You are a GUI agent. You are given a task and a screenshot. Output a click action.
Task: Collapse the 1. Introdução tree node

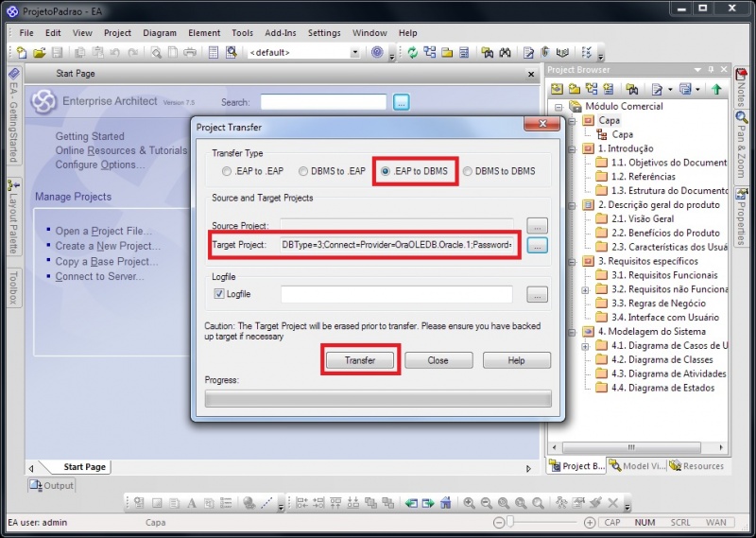click(573, 148)
